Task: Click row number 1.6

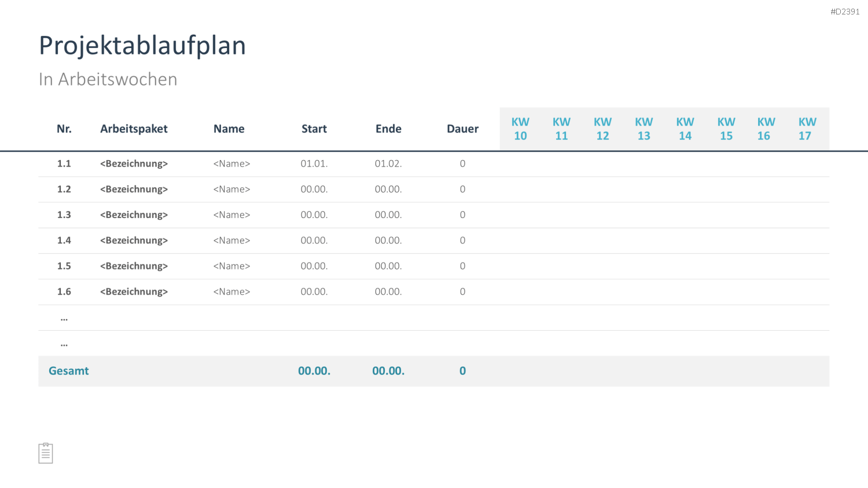Action: (x=64, y=291)
